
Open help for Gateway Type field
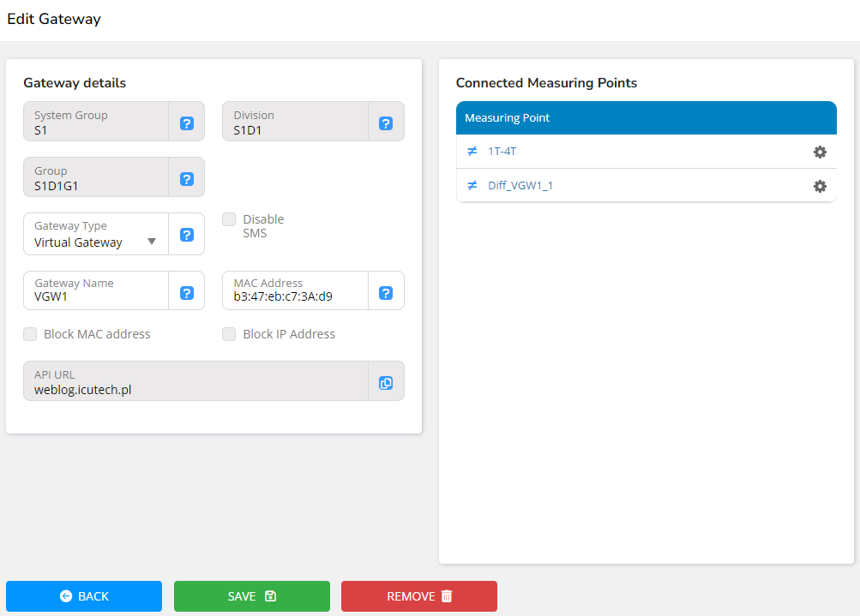[x=187, y=235]
